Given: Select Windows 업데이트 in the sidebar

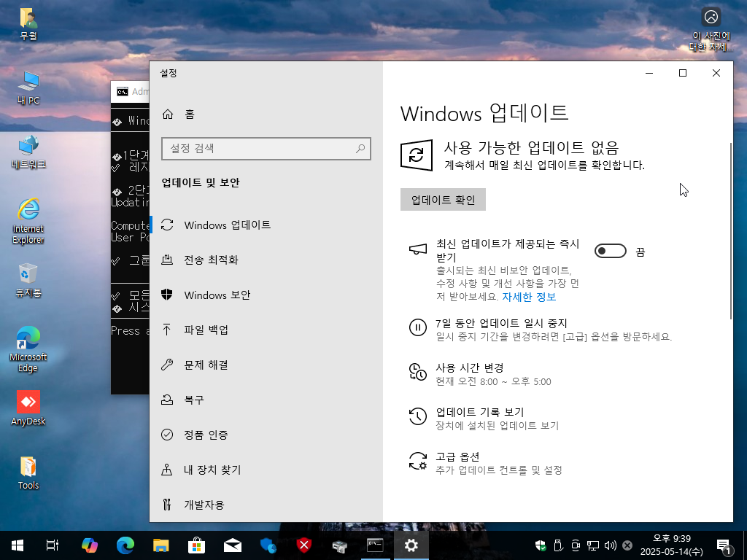Looking at the screenshot, I should [266, 225].
